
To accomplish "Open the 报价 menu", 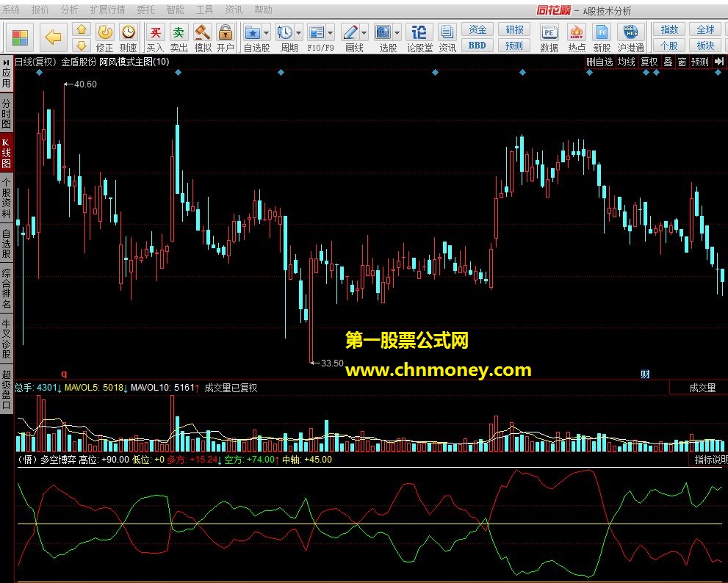I will tap(40, 10).
